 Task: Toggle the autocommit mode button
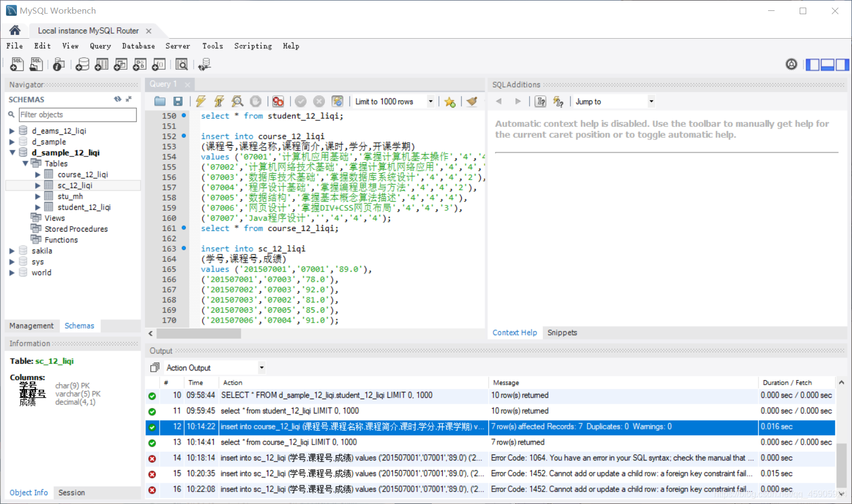click(337, 101)
